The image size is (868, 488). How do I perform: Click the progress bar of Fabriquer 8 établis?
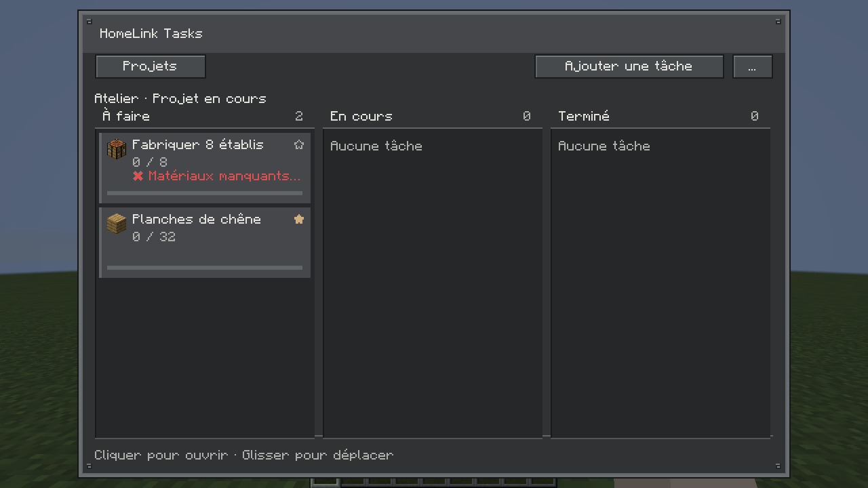click(x=205, y=193)
